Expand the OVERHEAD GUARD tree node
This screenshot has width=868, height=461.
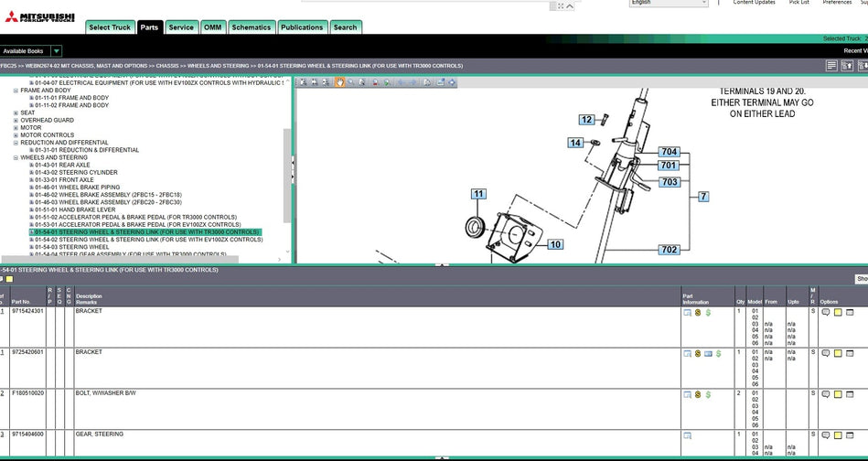(x=16, y=121)
